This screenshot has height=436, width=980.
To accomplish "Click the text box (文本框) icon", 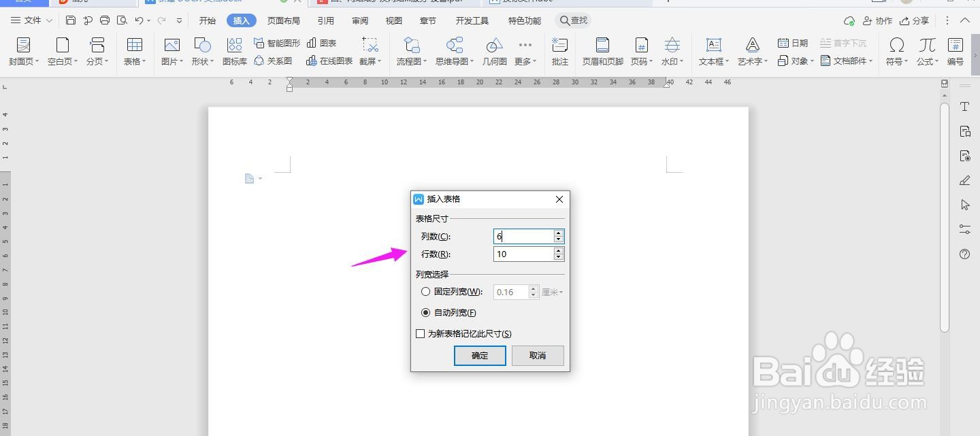I will pos(713,45).
